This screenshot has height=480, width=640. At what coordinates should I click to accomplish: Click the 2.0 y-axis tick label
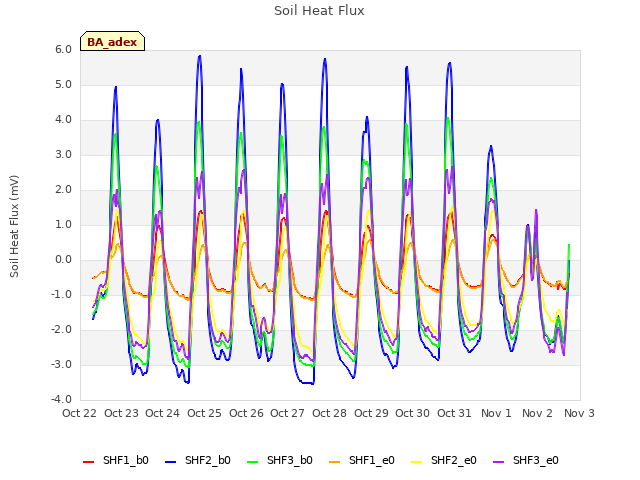click(x=63, y=190)
